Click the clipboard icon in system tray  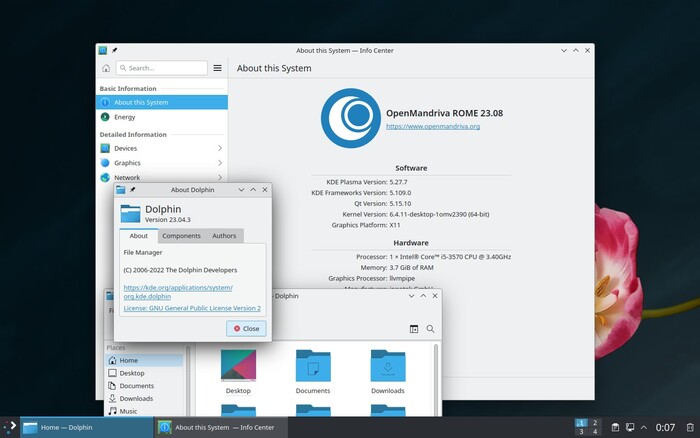click(615, 427)
